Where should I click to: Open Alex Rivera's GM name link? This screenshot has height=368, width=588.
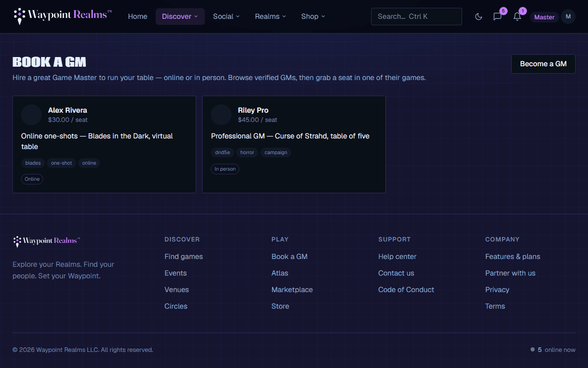coord(68,110)
